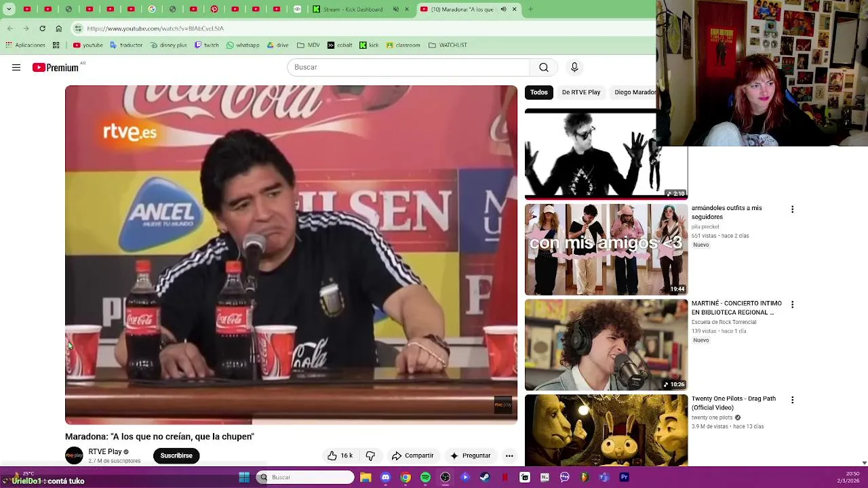Image resolution: width=868 pixels, height=488 pixels.
Task: Open the Martiné concert 10:26 thumbnail
Action: pos(606,344)
